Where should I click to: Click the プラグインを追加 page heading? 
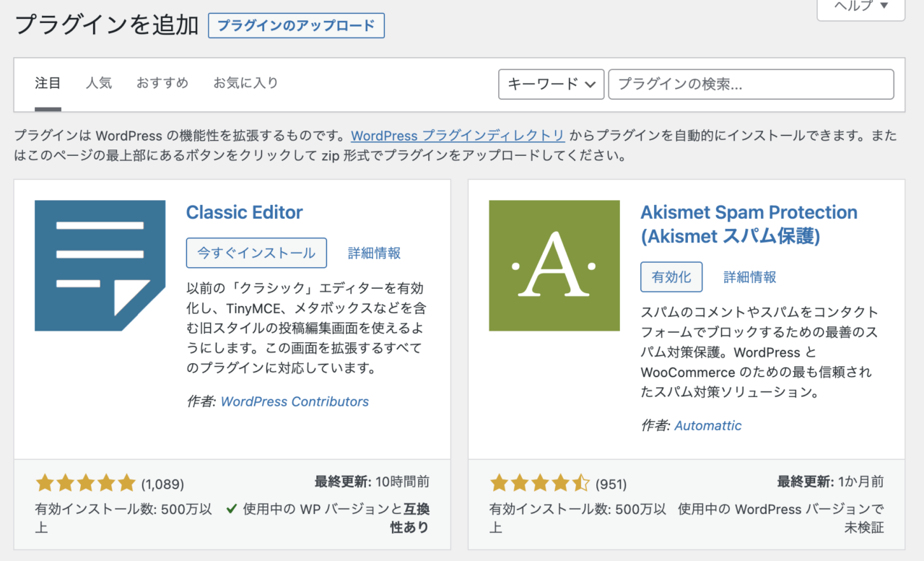[x=106, y=25]
